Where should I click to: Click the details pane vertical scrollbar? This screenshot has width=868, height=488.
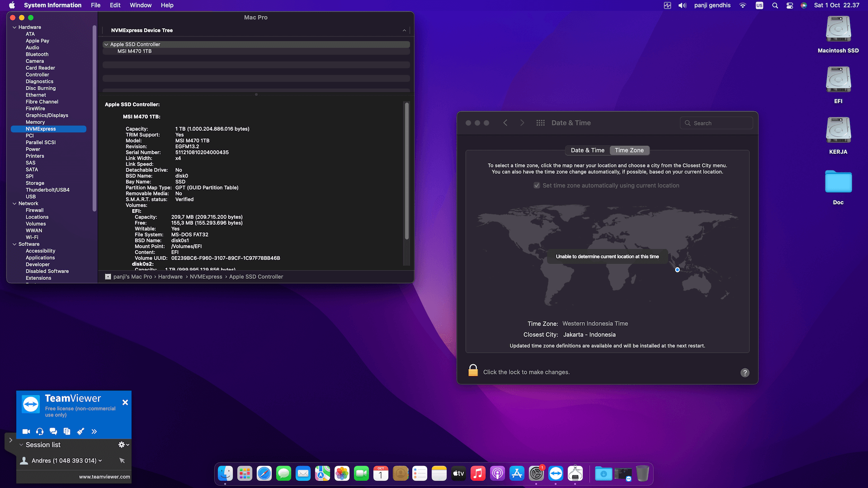click(x=407, y=170)
